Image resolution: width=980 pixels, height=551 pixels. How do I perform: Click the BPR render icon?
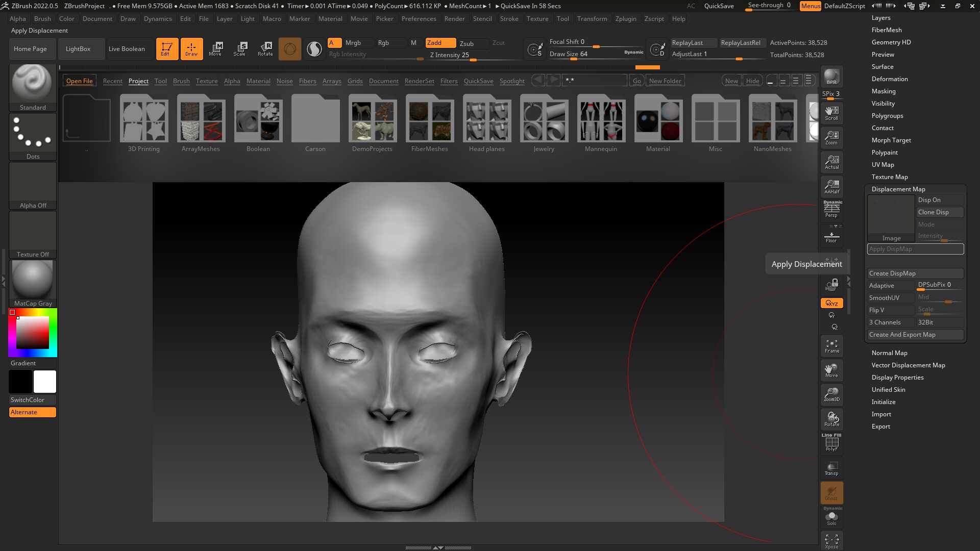coord(831,77)
